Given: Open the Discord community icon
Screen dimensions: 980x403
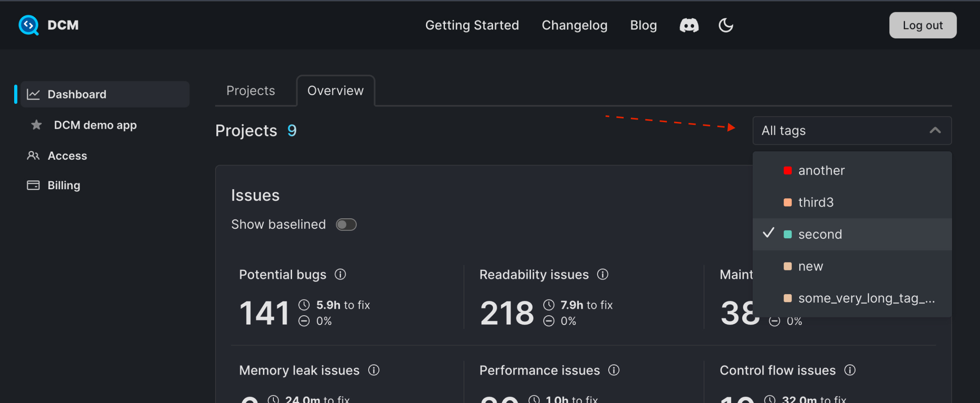Looking at the screenshot, I should click(689, 26).
